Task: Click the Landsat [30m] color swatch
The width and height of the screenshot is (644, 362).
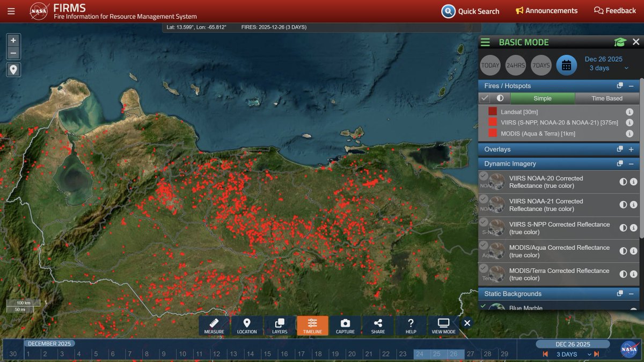Action: [x=493, y=112]
